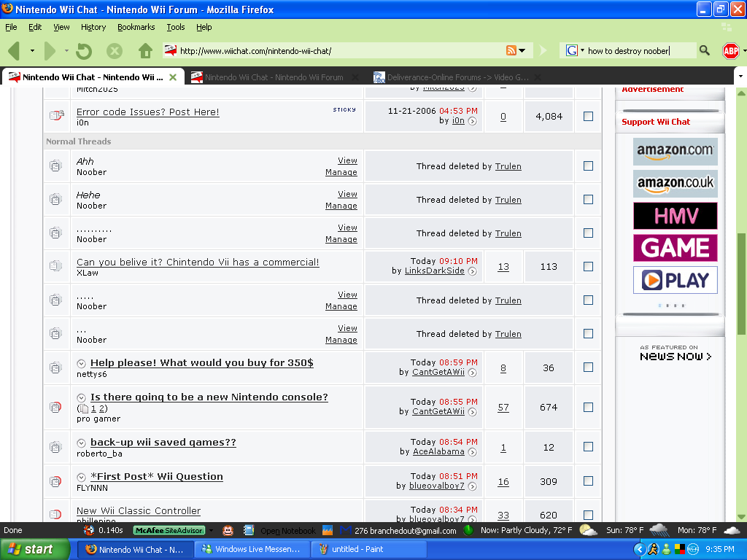
Task: Tick the checkbox for deleted thread Hehe
Action: (x=589, y=200)
